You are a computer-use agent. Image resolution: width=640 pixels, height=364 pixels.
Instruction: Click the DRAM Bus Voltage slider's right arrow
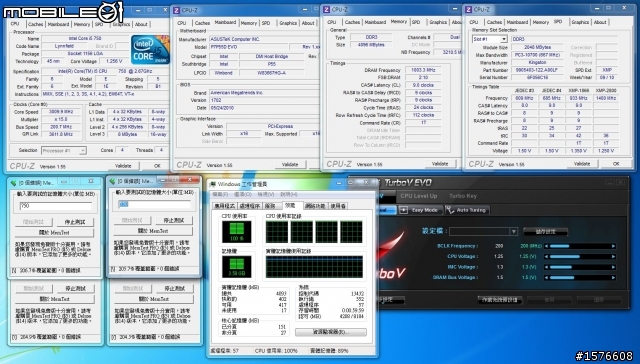[613, 277]
